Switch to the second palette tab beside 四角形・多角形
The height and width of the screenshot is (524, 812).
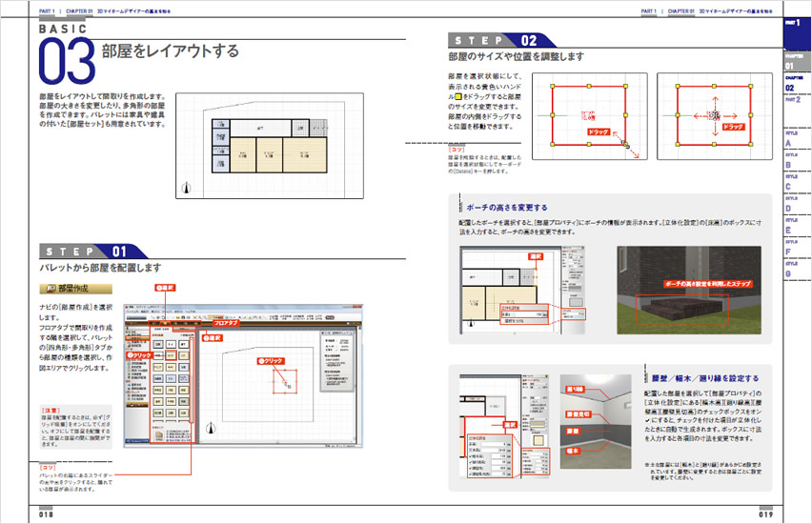coord(184,330)
